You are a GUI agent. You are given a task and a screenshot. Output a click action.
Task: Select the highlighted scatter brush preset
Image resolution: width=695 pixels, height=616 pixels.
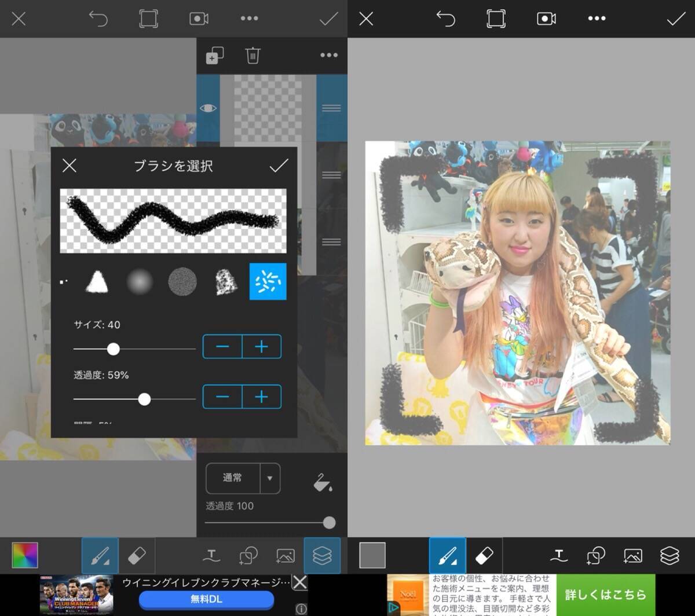pyautogui.click(x=268, y=281)
